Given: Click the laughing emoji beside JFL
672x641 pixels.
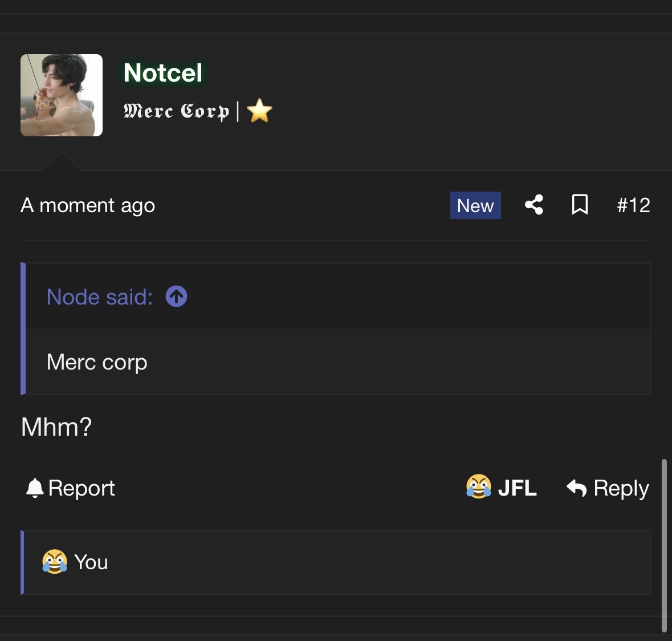Looking at the screenshot, I should 479,487.
